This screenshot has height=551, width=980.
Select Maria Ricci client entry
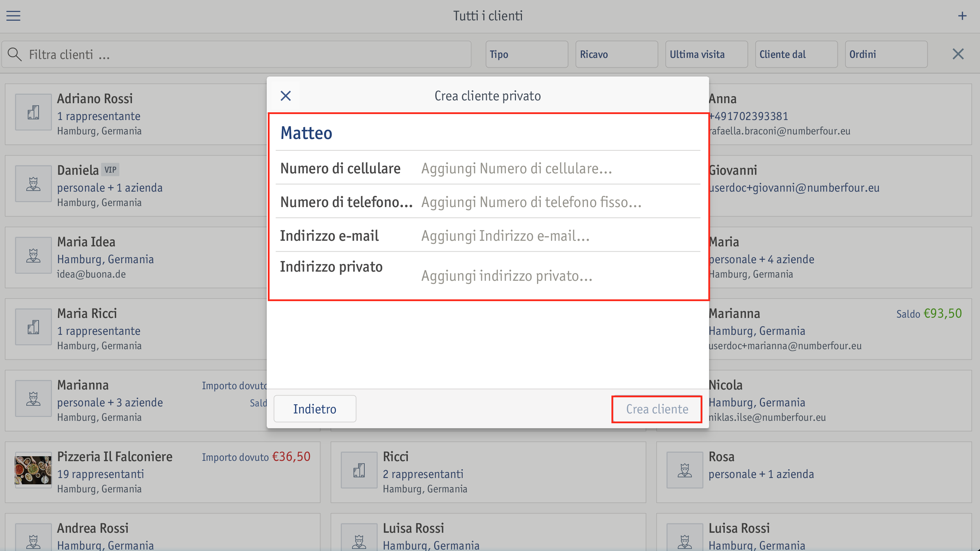point(136,329)
